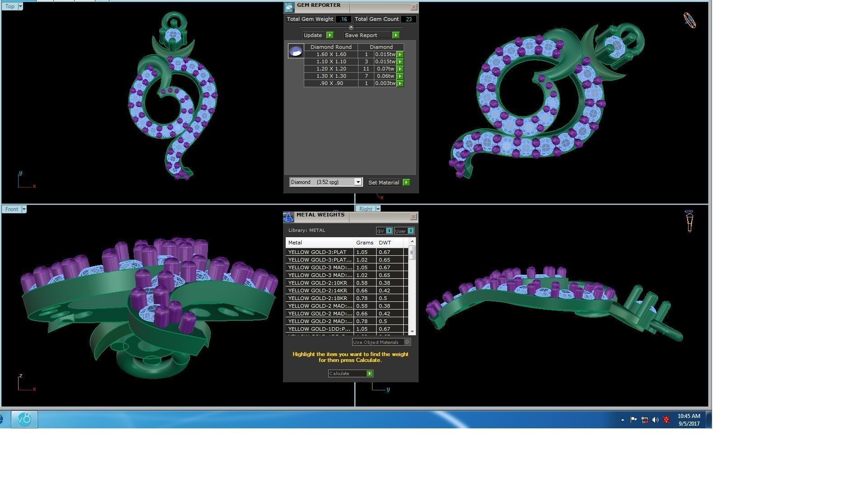Enable Use Object Materials option
Viewport: 868px width, 488px height.
click(407, 342)
